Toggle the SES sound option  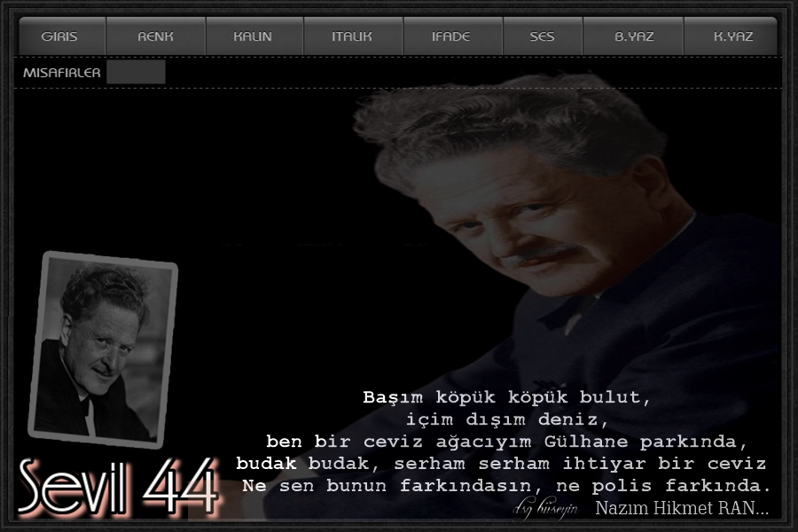tap(542, 36)
